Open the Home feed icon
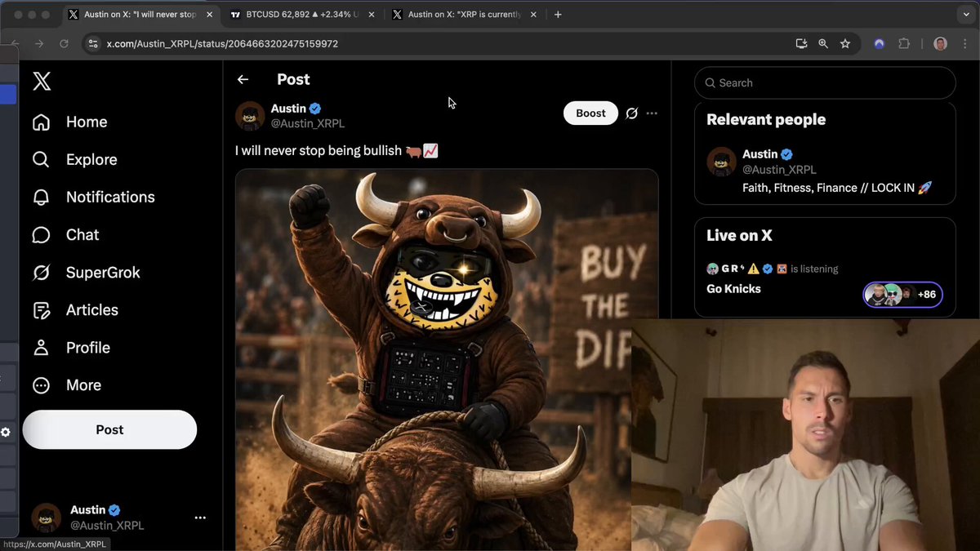 pyautogui.click(x=41, y=122)
